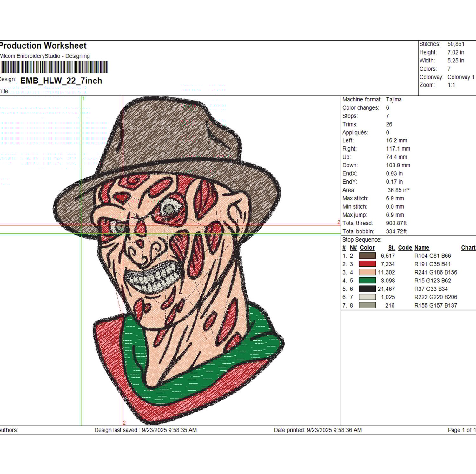Click the Down value "103.9 mm"
The width and height of the screenshot is (476, 474).
pyautogui.click(x=398, y=165)
